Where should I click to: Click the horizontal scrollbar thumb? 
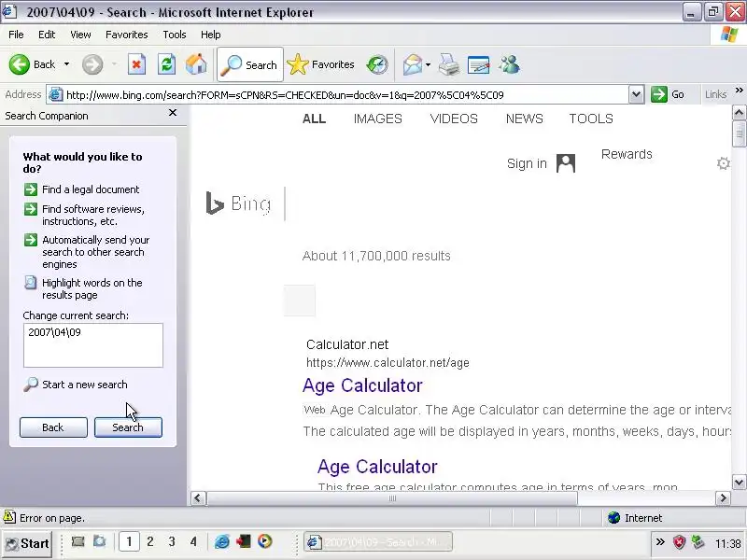(392, 498)
